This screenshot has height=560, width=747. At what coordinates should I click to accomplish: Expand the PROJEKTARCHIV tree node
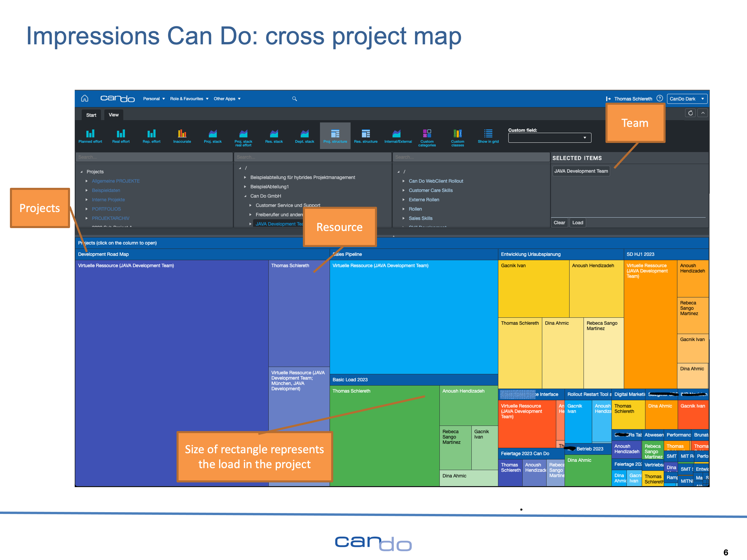click(x=87, y=218)
